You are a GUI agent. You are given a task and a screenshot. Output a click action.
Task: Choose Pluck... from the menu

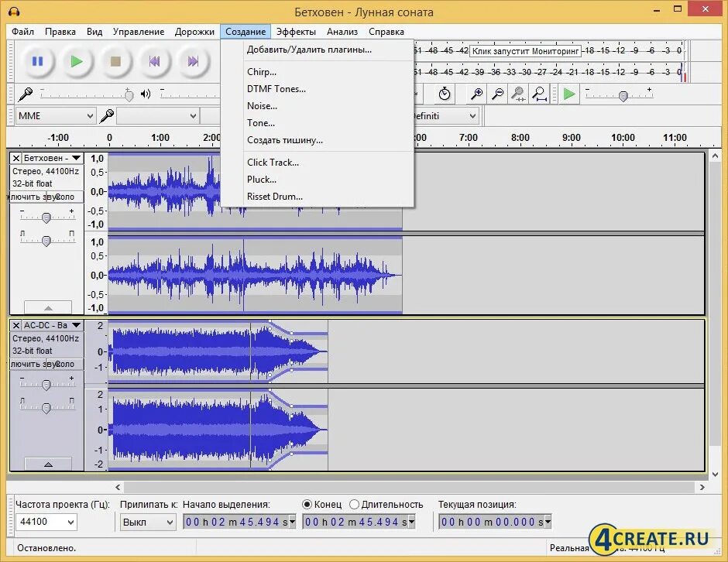click(x=317, y=180)
